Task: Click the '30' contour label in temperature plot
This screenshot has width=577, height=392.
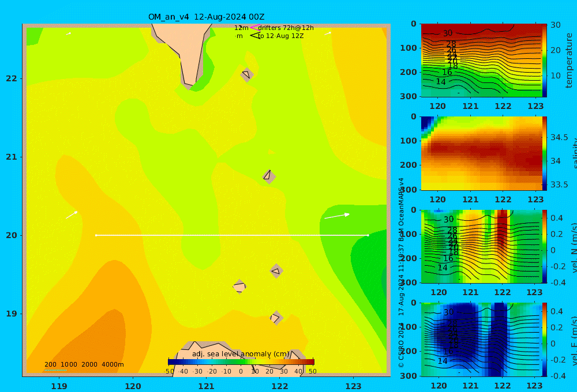Action: click(x=448, y=33)
